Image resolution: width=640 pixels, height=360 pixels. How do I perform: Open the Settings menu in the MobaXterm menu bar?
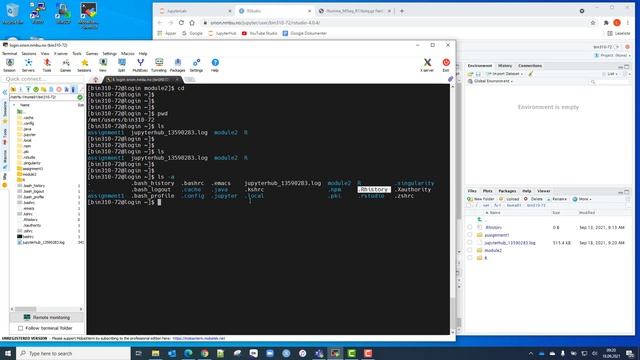click(x=109, y=53)
